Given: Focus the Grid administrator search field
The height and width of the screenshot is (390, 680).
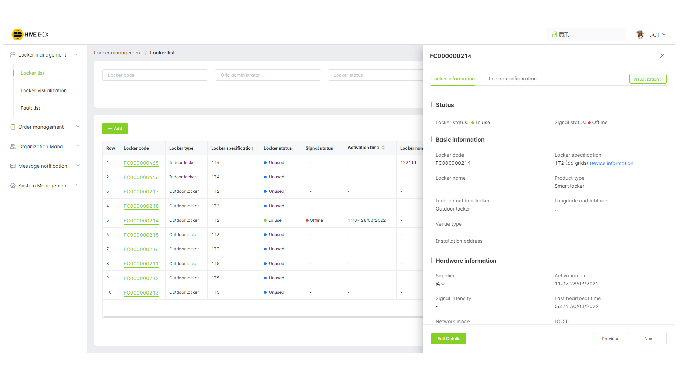Looking at the screenshot, I should click(x=268, y=75).
